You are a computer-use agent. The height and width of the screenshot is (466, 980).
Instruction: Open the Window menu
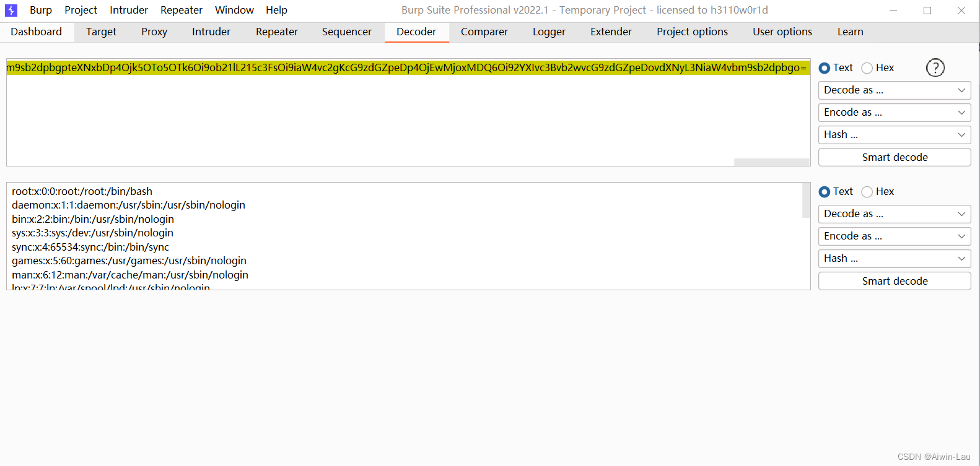234,10
